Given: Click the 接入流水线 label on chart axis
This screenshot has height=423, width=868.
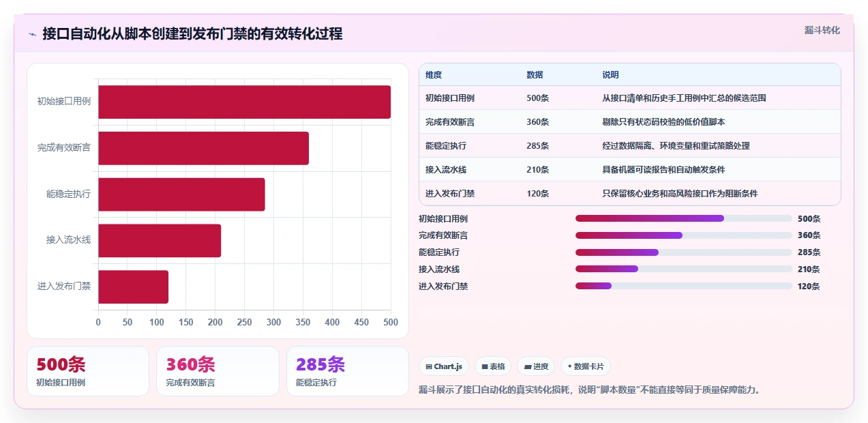Looking at the screenshot, I should coord(69,241).
